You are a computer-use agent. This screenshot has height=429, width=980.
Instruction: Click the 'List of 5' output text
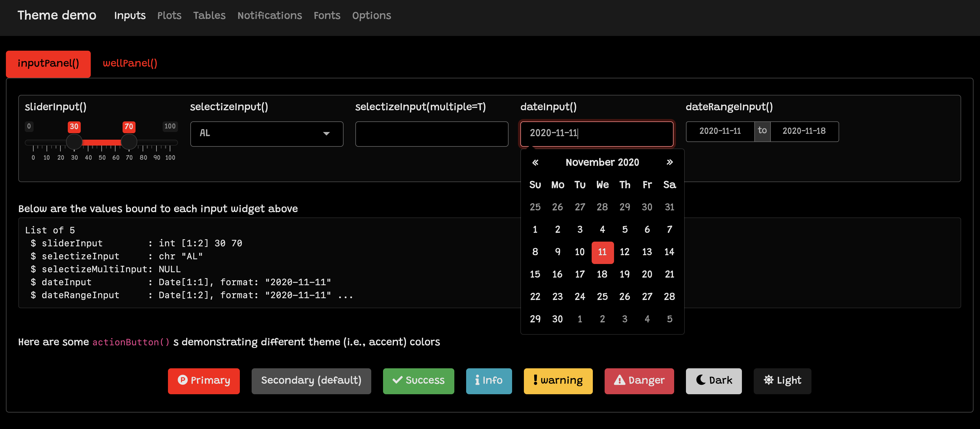50,230
